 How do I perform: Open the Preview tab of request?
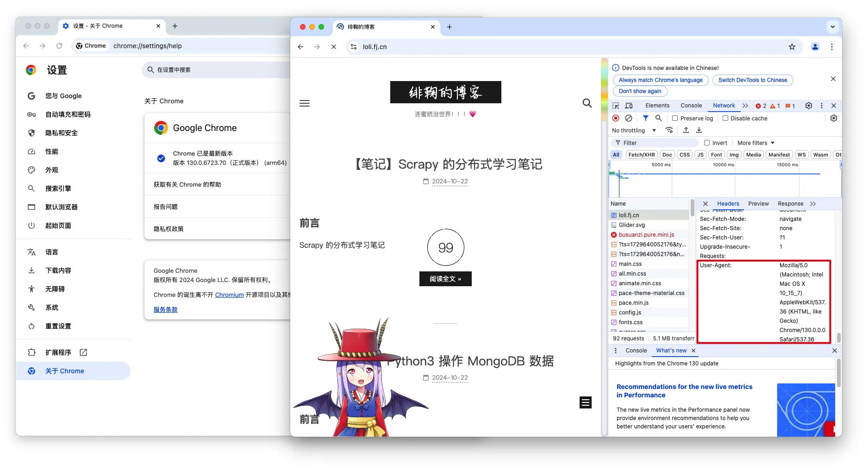(x=758, y=204)
